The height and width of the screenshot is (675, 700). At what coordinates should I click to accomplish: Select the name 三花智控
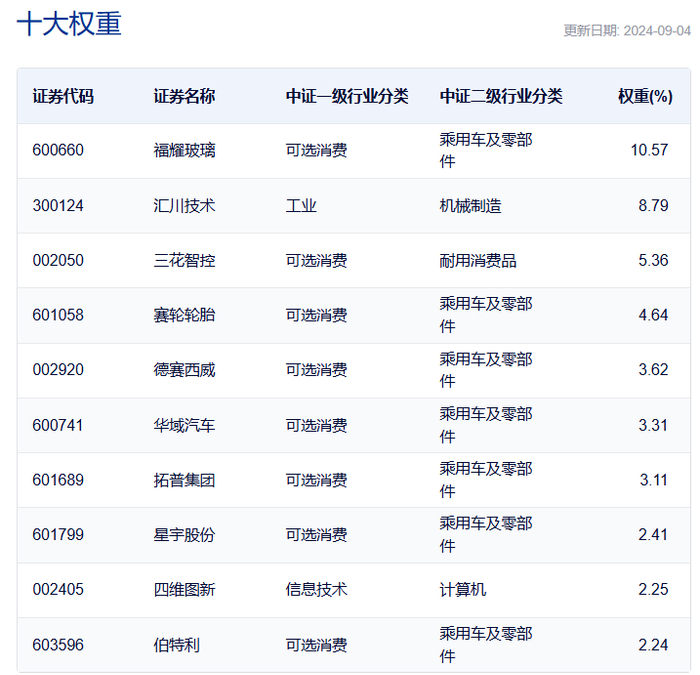(x=184, y=260)
